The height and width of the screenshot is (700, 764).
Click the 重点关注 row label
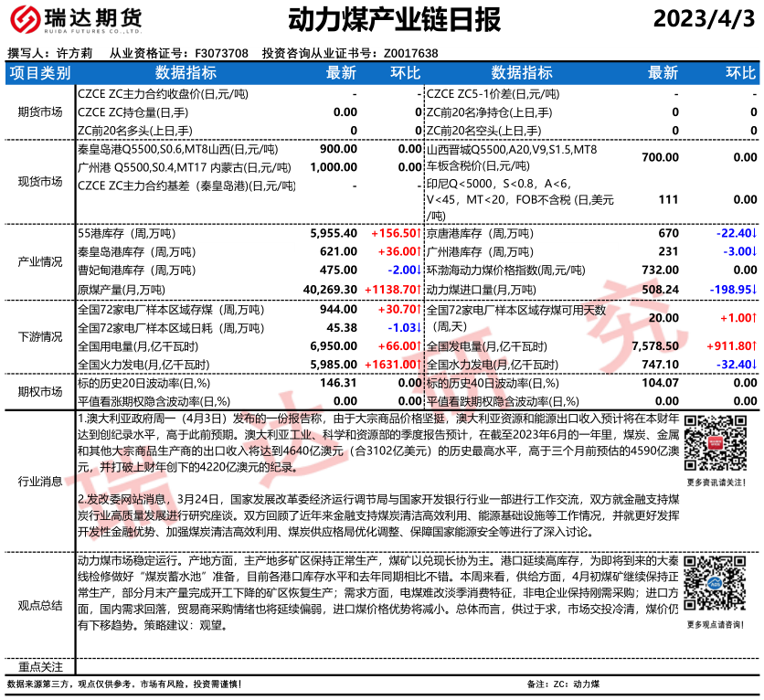point(40,667)
